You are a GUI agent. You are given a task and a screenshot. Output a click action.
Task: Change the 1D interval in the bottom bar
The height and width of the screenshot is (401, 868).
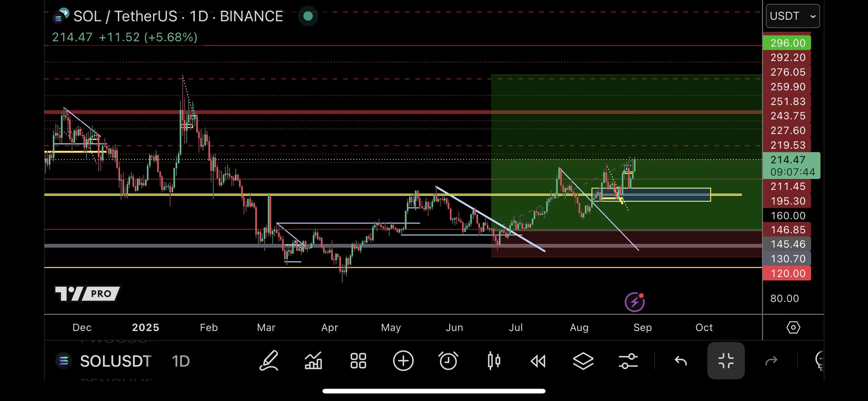181,361
